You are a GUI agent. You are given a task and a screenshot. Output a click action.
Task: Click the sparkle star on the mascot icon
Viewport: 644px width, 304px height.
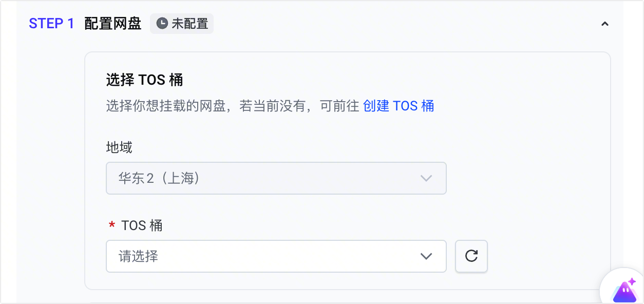tap(632, 282)
